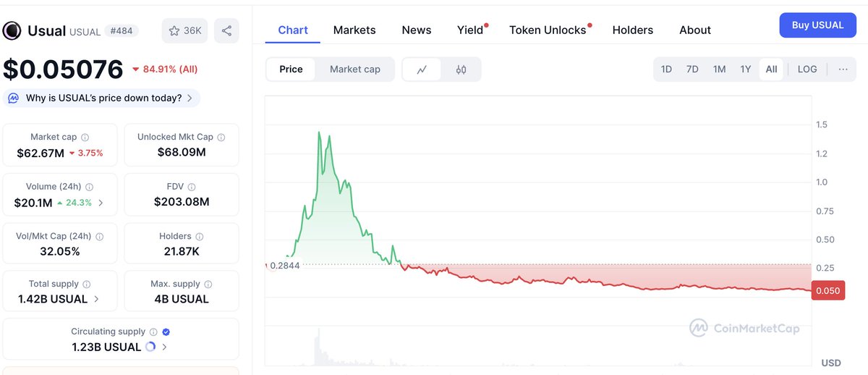Click the Holders info icon
The height and width of the screenshot is (375, 868).
200,237
